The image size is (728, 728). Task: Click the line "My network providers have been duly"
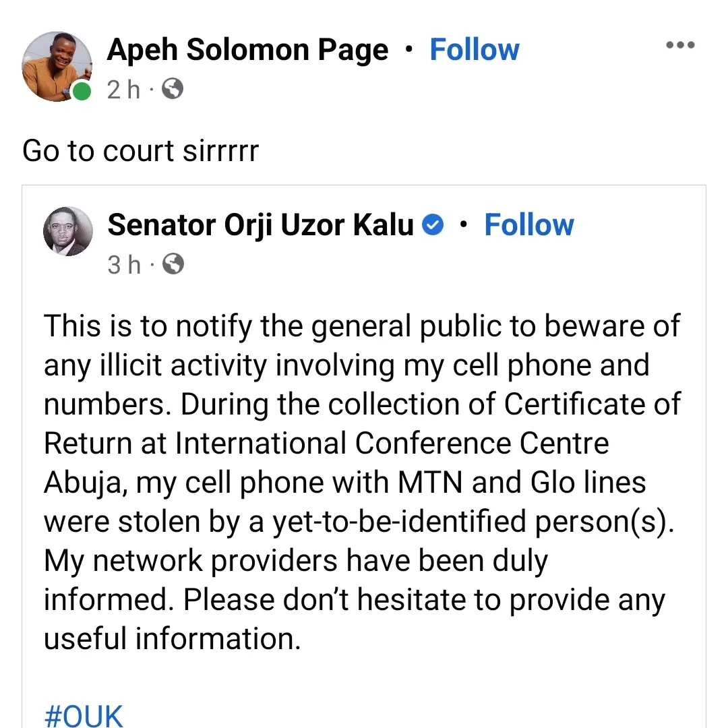pyautogui.click(x=296, y=561)
